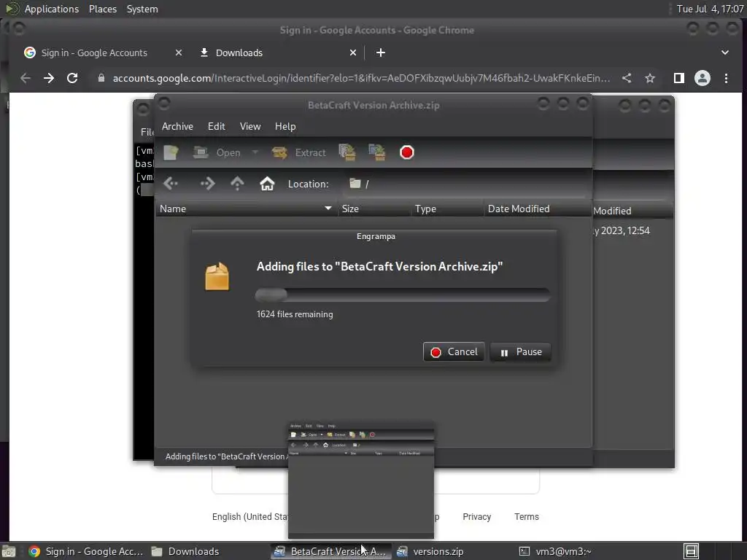Open the Chrome profile avatar menu
Viewport: 747px width, 560px height.
(x=703, y=78)
